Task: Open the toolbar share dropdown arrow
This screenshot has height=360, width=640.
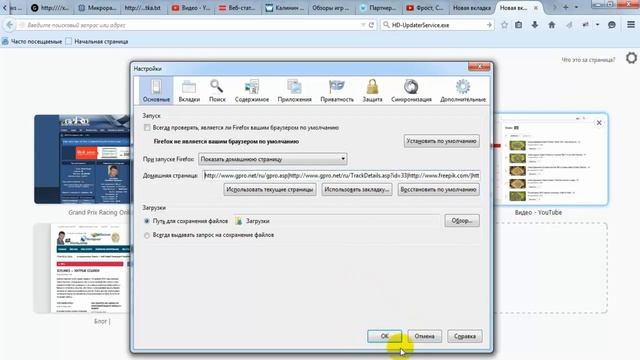Action: [x=597, y=25]
